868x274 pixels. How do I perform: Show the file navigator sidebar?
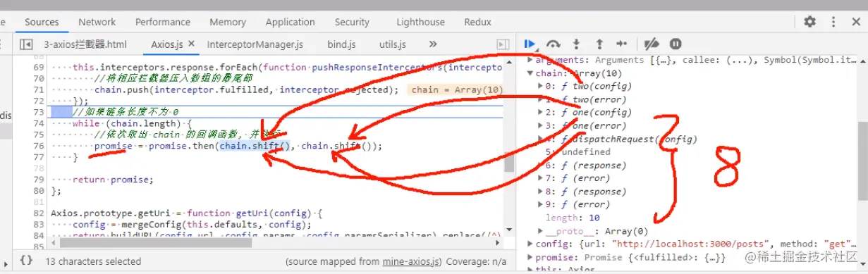click(x=26, y=44)
